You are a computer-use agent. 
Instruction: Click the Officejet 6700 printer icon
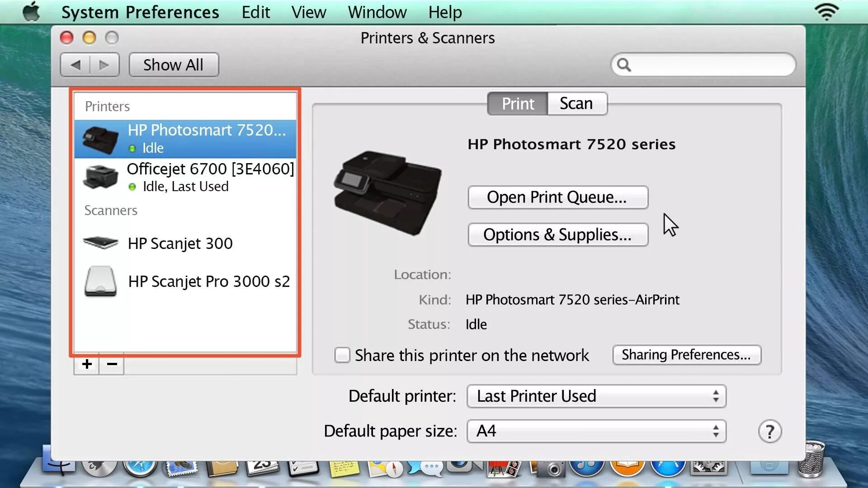100,177
